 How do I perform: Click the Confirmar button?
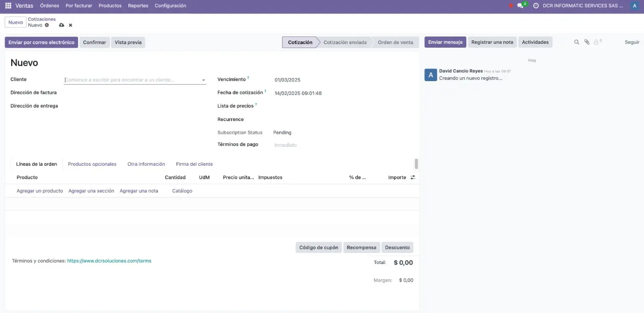coord(94,43)
